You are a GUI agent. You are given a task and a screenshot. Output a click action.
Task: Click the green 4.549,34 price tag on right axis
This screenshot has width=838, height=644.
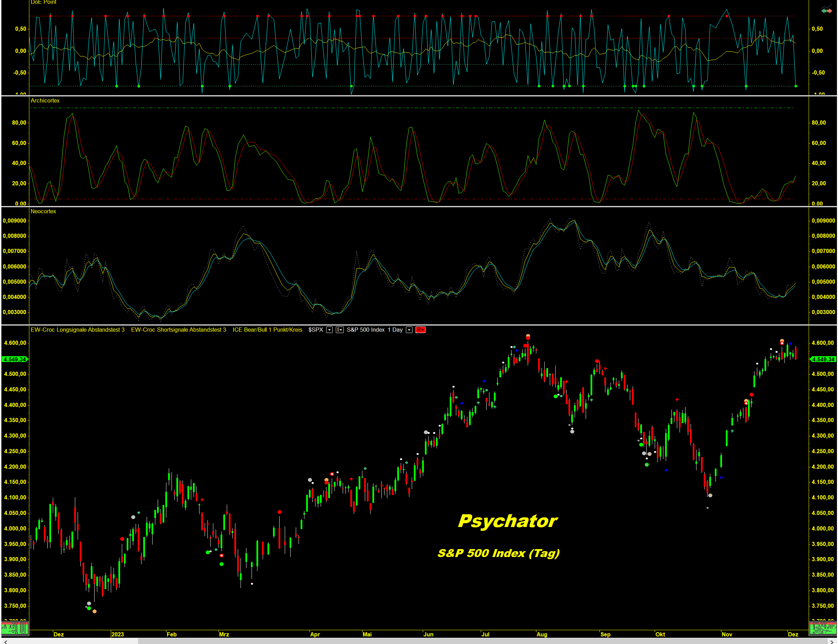pyautogui.click(x=823, y=359)
